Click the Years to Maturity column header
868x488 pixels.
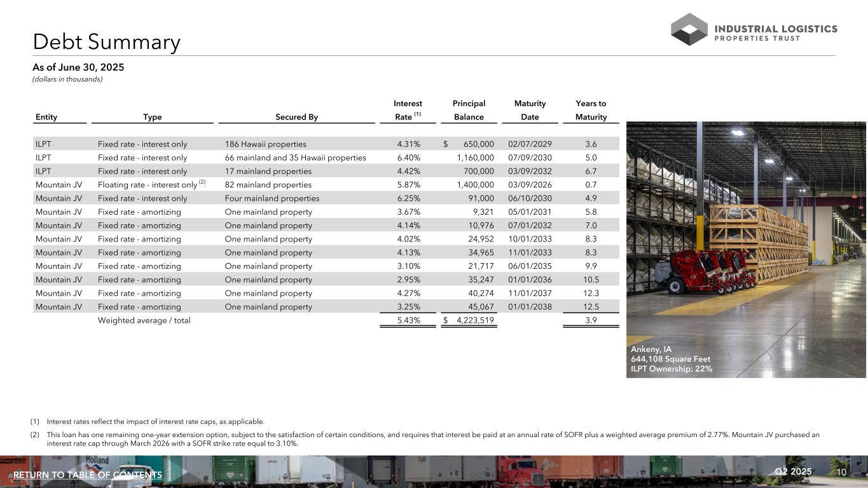591,110
